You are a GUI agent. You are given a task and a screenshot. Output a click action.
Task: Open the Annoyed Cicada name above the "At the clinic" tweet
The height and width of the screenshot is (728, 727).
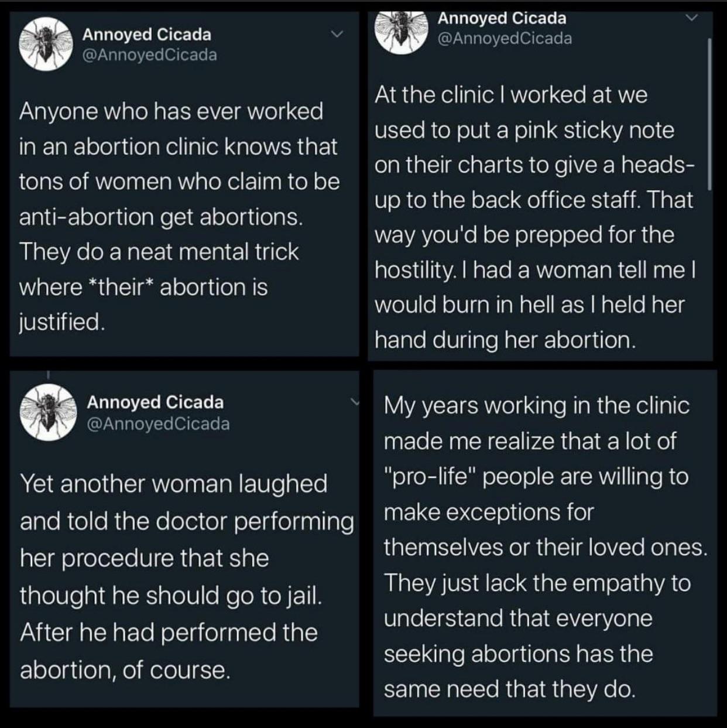click(502, 18)
